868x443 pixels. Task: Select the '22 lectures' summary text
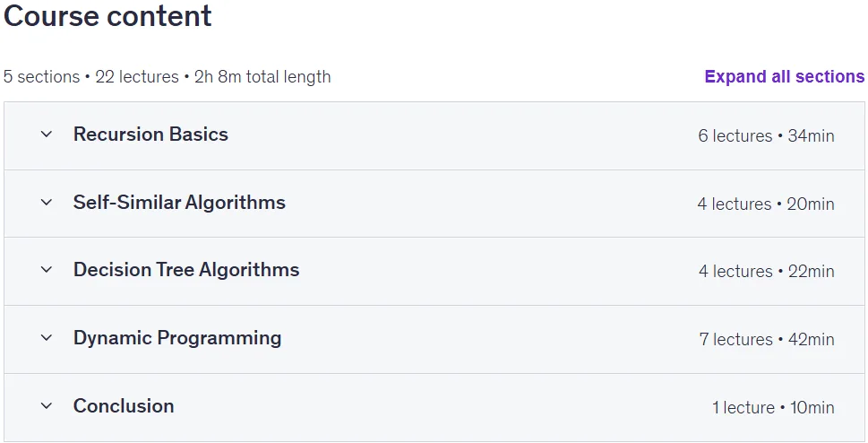click(x=137, y=76)
